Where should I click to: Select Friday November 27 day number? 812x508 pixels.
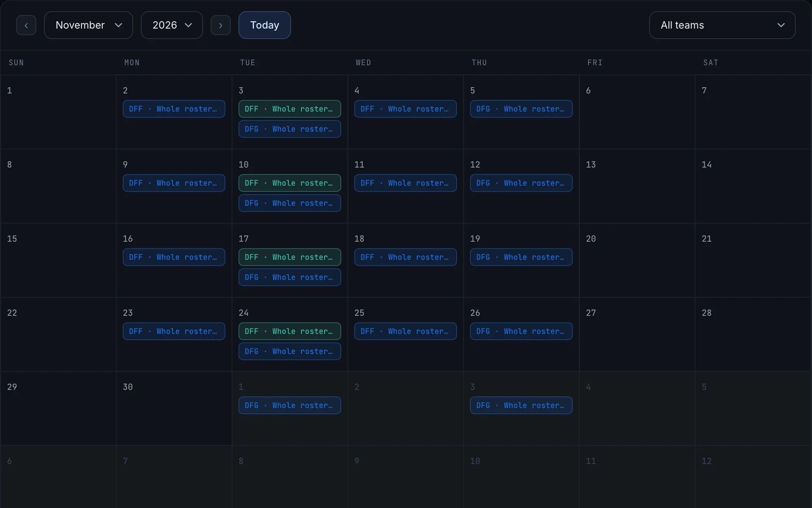tap(591, 313)
